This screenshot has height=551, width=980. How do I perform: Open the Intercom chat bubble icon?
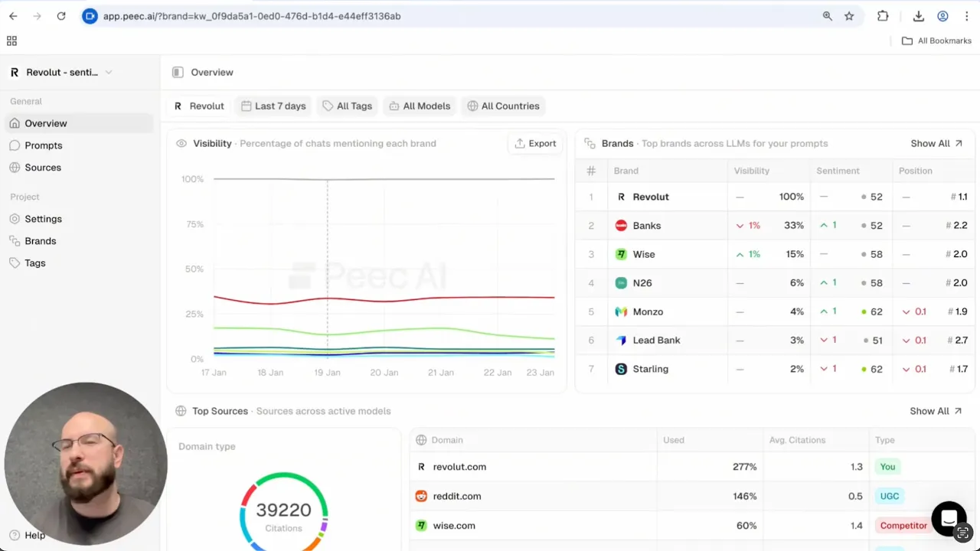[949, 518]
